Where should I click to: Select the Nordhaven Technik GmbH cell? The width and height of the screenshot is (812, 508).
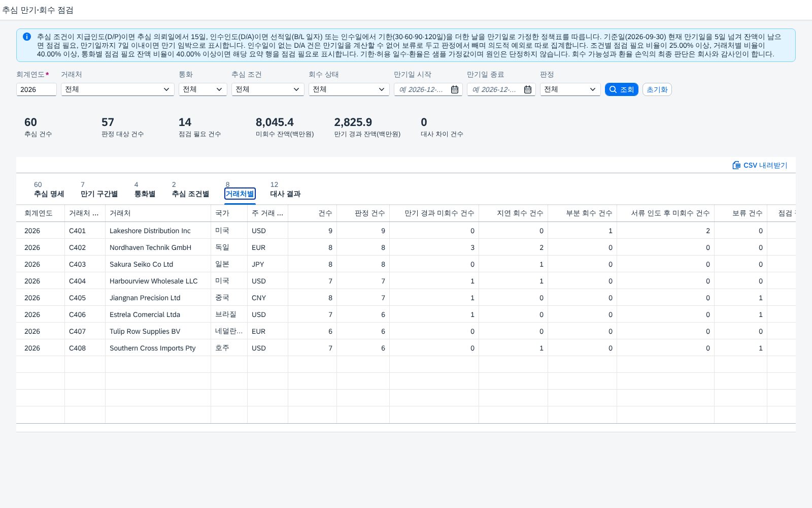pos(158,247)
